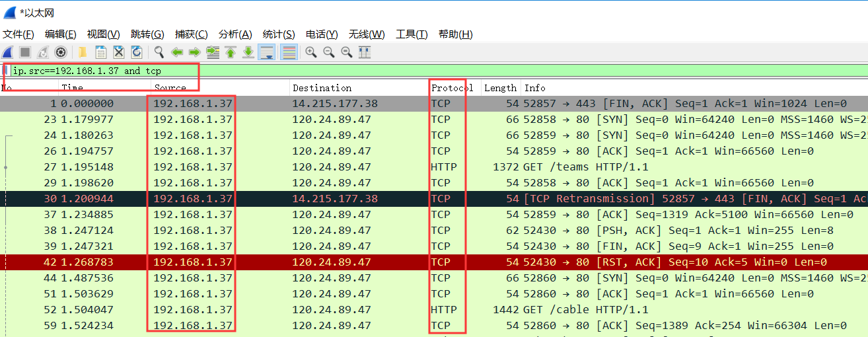Screen dimensions: 868x337
Task: Open capture options gear icon
Action: (61, 52)
